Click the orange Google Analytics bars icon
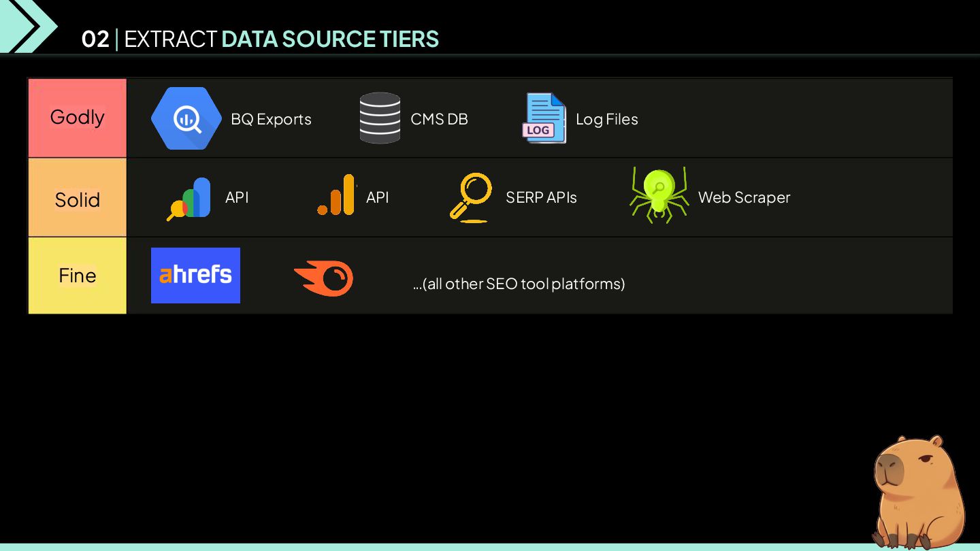980x551 pixels. [337, 196]
